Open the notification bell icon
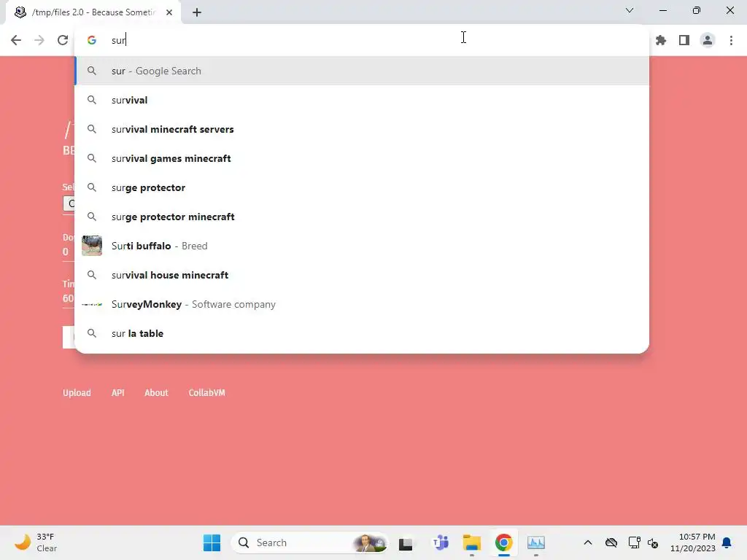 727,542
